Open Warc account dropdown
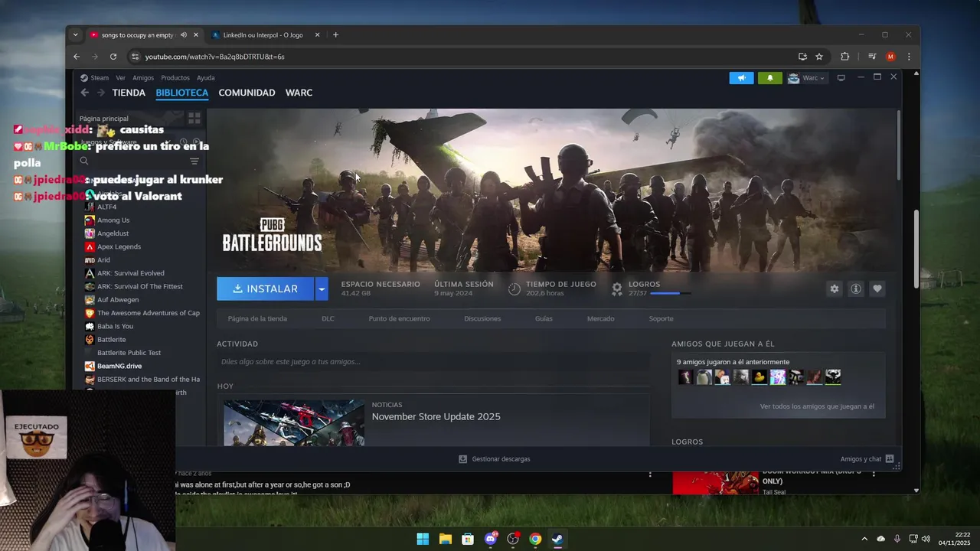The height and width of the screenshot is (551, 980). pos(806,78)
